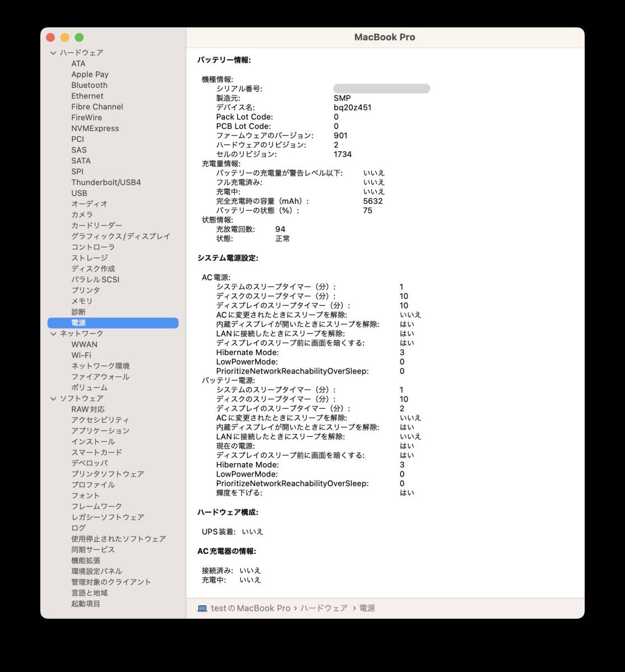Collapse the ソフトウェア section
Viewport: 625px width, 672px height.
(x=53, y=398)
